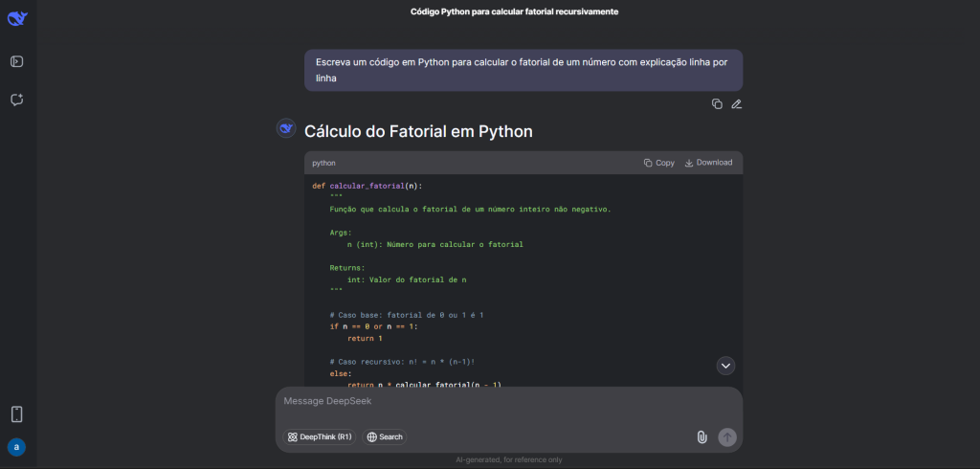Start a new chat using sidebar icon

17,100
